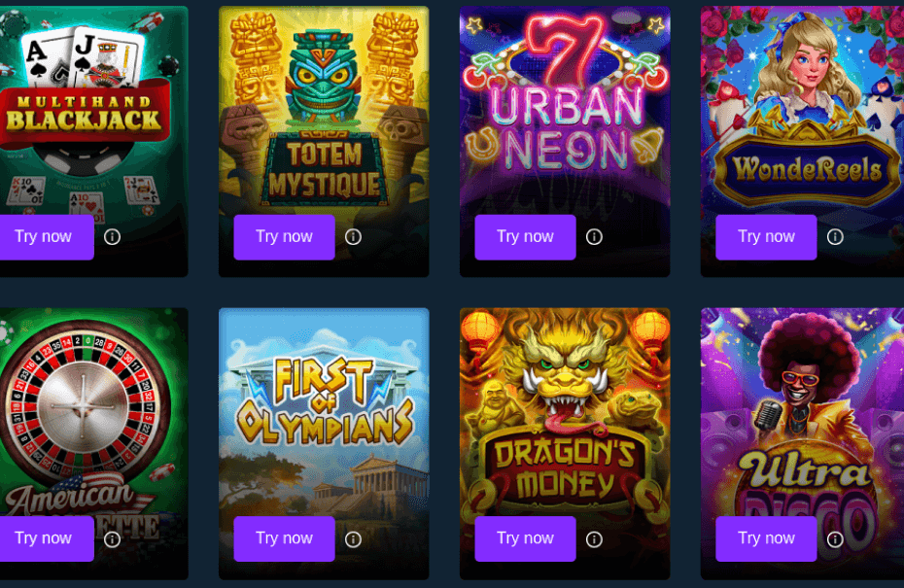Play First of Olympians Try now
Image resolution: width=904 pixels, height=588 pixels.
pos(284,538)
